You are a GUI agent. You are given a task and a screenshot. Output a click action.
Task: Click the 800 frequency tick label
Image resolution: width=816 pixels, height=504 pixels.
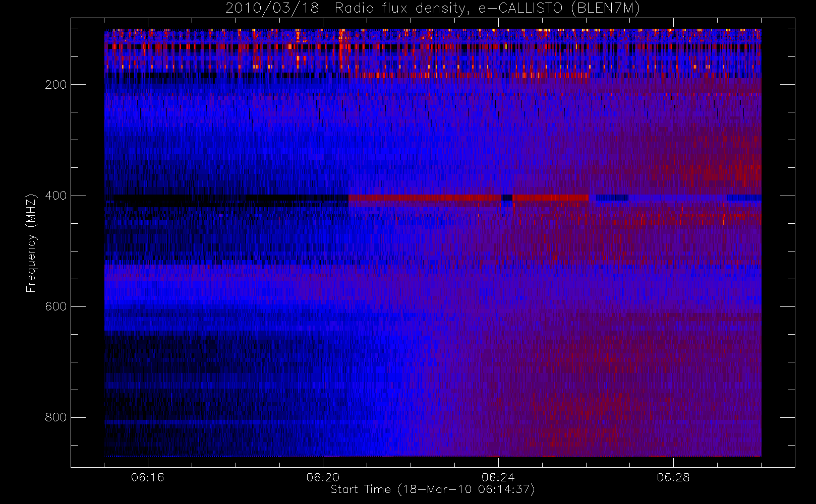pos(55,417)
